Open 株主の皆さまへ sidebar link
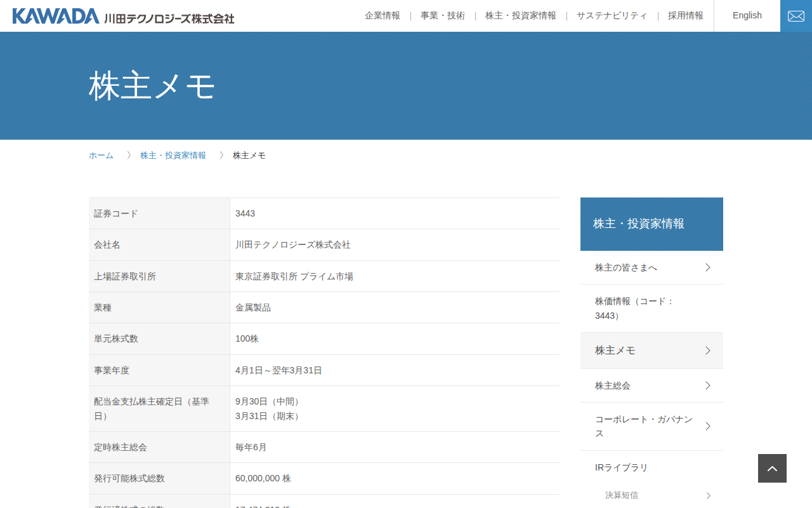This screenshot has width=812, height=508. click(652, 268)
